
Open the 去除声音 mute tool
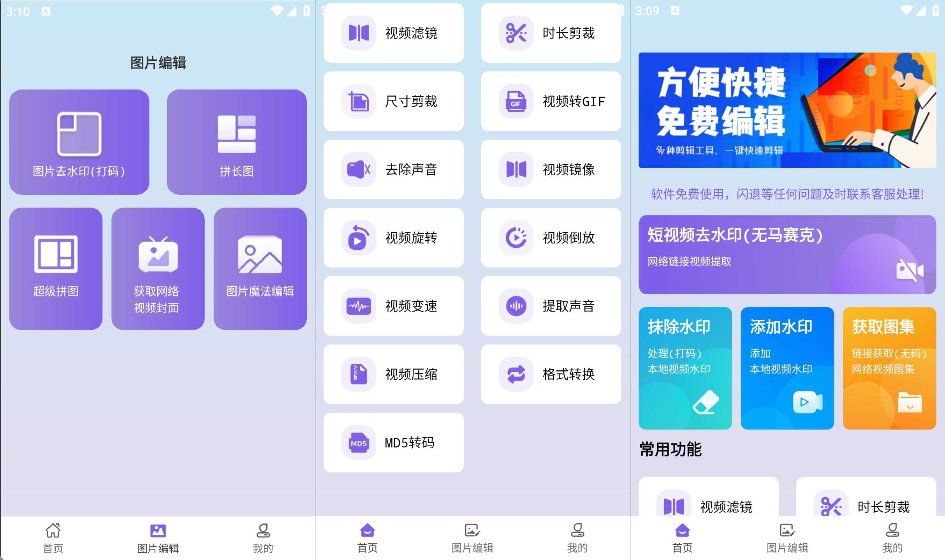pyautogui.click(x=393, y=169)
